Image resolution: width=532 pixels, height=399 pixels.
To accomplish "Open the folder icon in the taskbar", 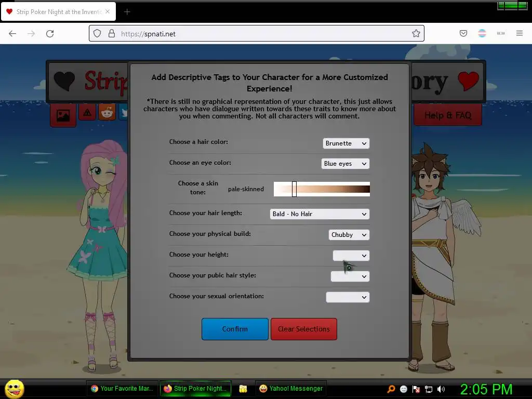I will pyautogui.click(x=243, y=389).
